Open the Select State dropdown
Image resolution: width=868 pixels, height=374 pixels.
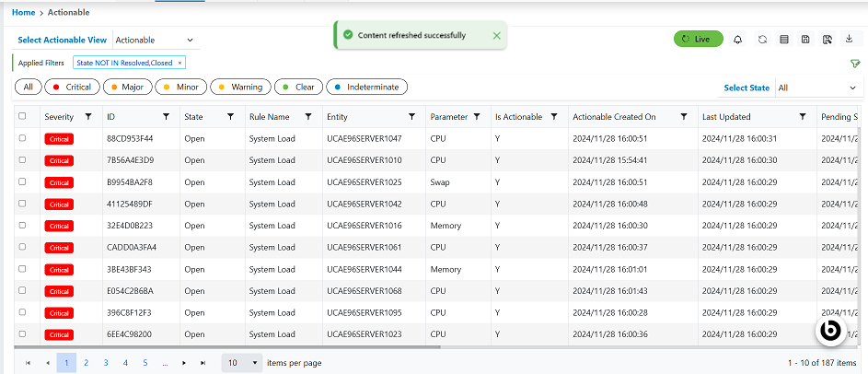(x=816, y=88)
